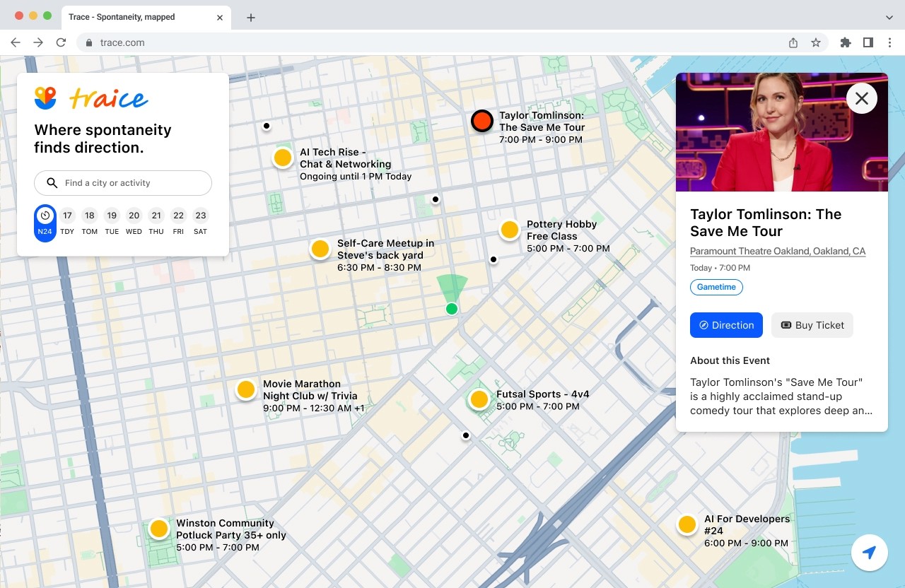Click the 'Winston Community Potluck Party 35+ only' label
905x588 pixels.
coord(231,529)
